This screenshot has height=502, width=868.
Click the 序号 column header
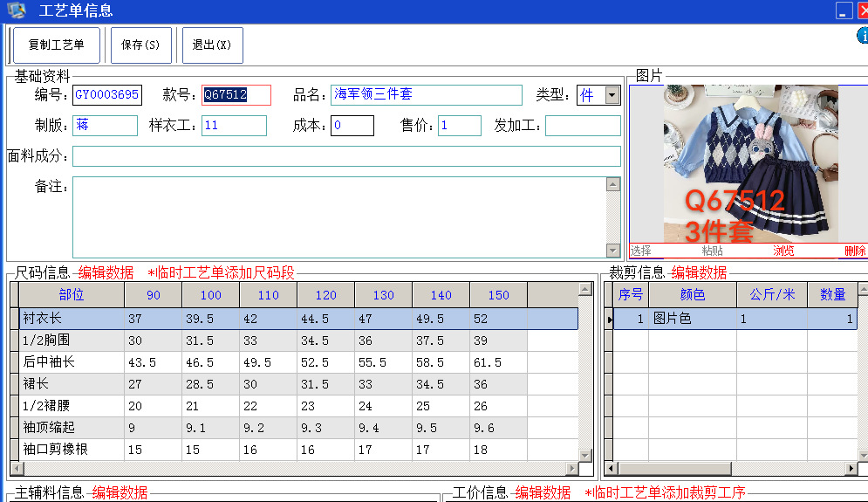[631, 295]
